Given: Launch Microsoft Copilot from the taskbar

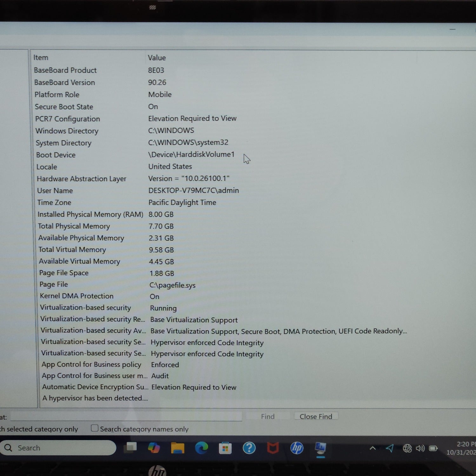Looking at the screenshot, I should click(154, 448).
